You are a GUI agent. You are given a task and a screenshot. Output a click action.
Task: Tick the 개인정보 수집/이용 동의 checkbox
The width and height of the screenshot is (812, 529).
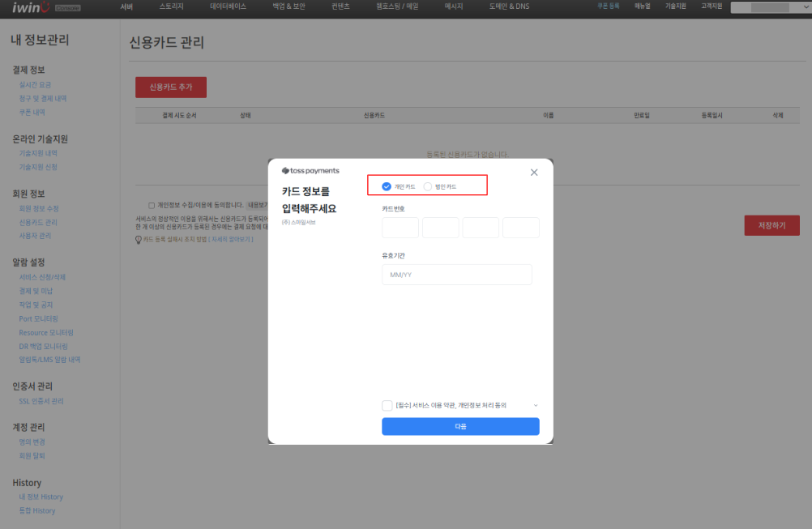pyautogui.click(x=152, y=206)
